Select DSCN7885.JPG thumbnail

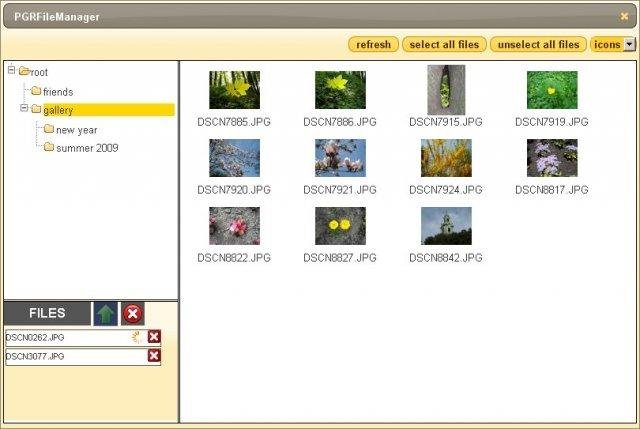(x=234, y=90)
